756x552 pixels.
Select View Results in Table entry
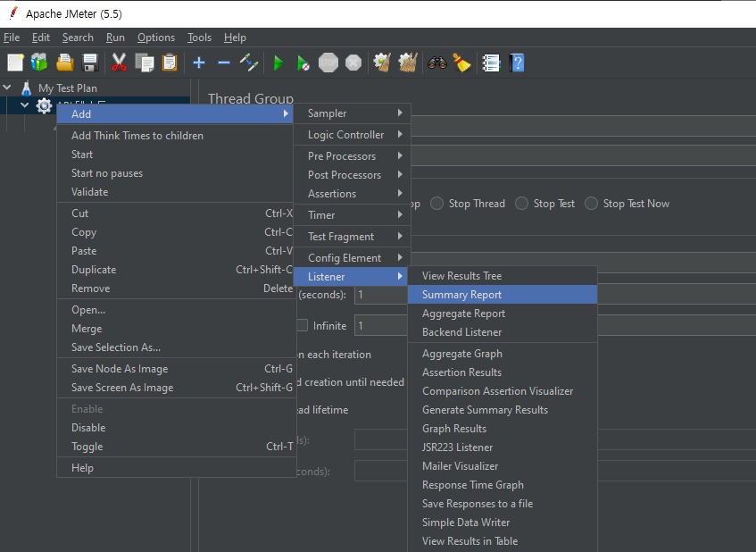(x=503, y=541)
